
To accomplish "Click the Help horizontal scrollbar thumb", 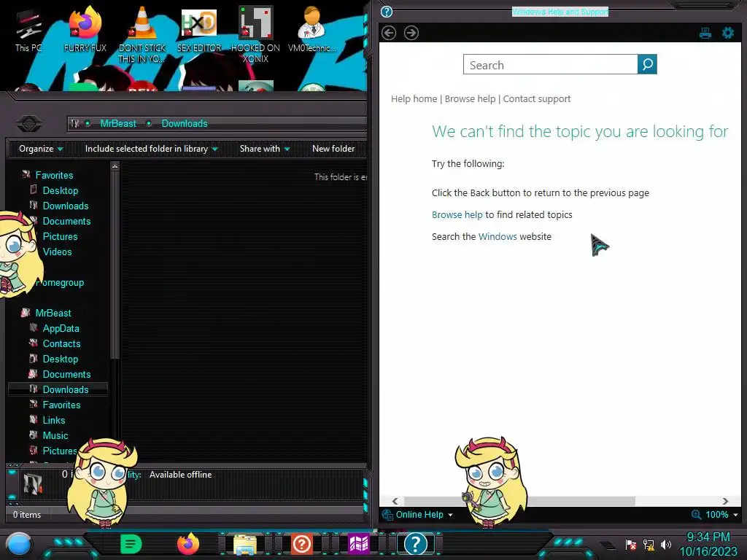I will (519, 501).
